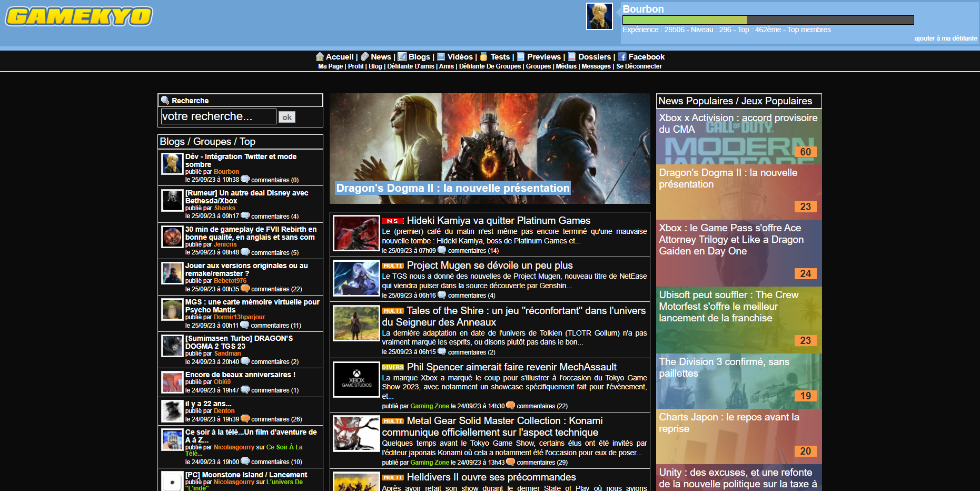The height and width of the screenshot is (491, 980).
Task: Click MULTI tag on Project Mugen article
Action: pos(393,266)
